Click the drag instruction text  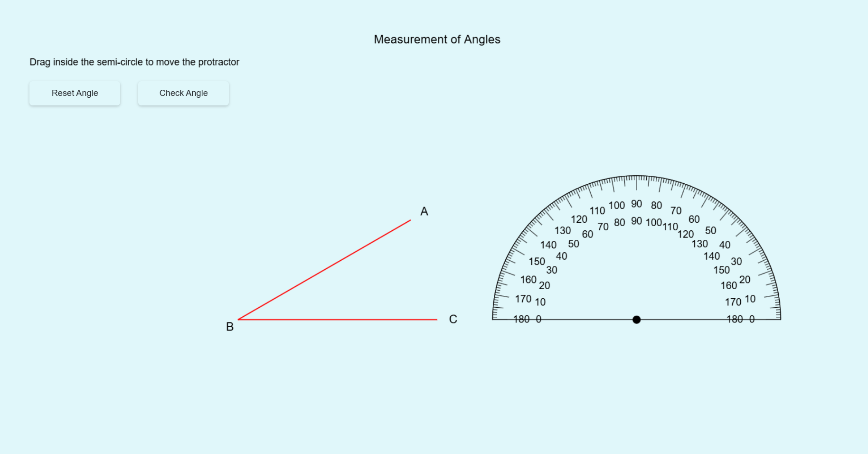[134, 62]
